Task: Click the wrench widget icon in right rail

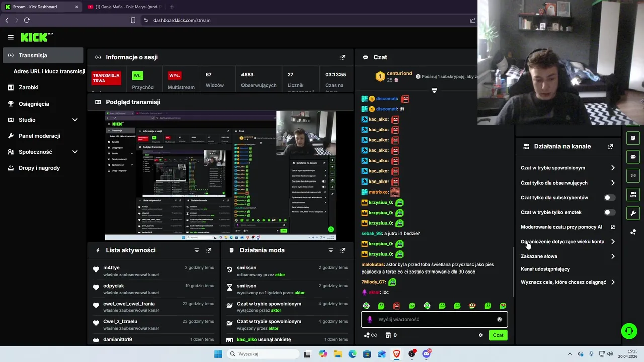Action: pyautogui.click(x=633, y=213)
